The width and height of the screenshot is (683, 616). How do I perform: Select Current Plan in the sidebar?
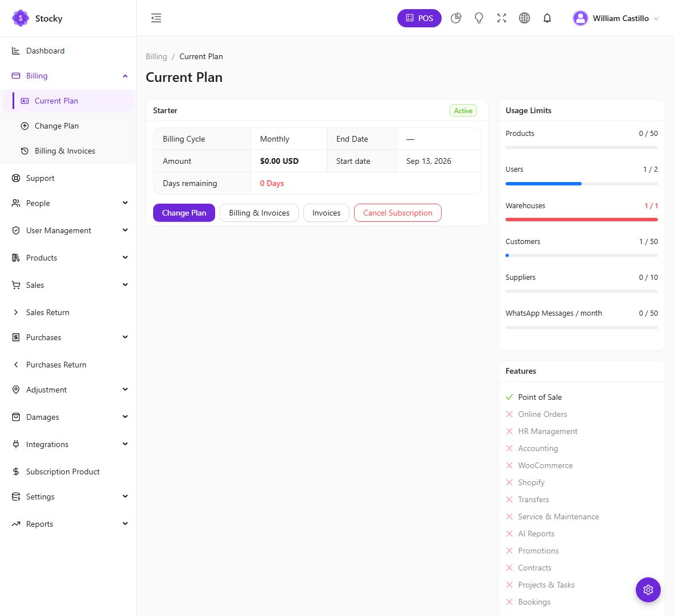[68, 101]
